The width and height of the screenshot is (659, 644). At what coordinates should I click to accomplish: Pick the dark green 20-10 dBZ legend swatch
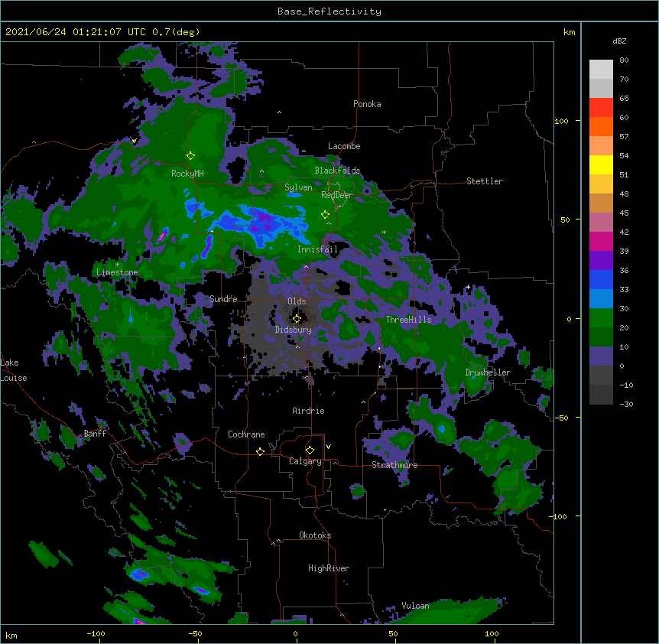[x=601, y=337]
